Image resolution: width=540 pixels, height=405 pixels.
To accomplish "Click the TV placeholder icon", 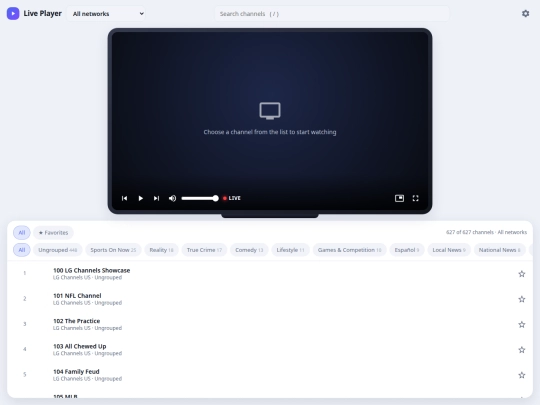I will (x=270, y=111).
